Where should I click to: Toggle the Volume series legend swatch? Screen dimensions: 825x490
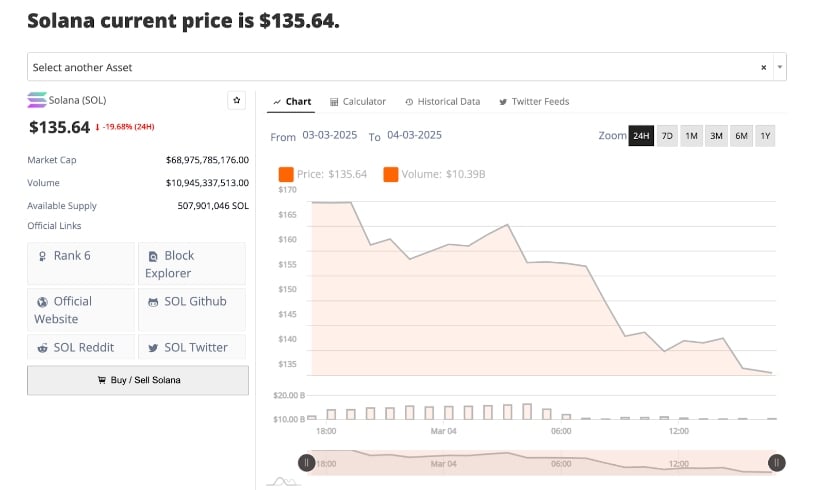390,174
